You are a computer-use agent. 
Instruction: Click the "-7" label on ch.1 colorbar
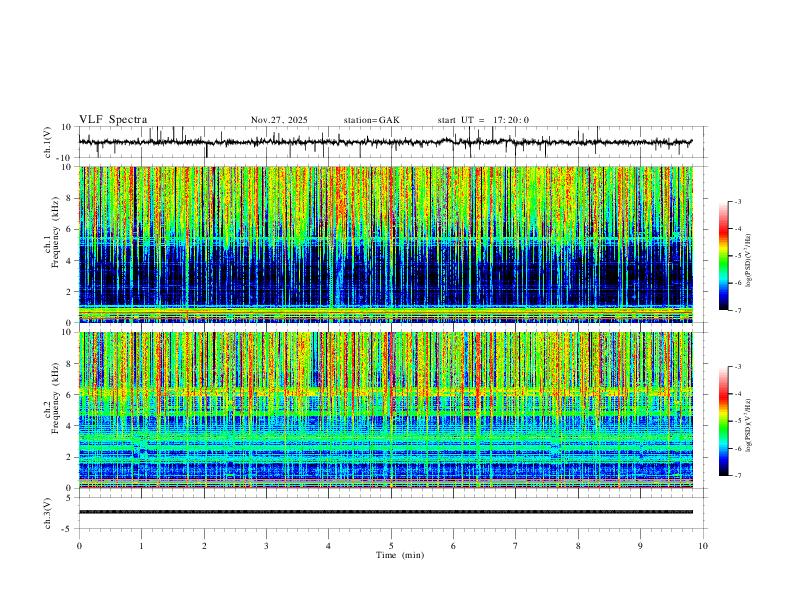tap(737, 311)
